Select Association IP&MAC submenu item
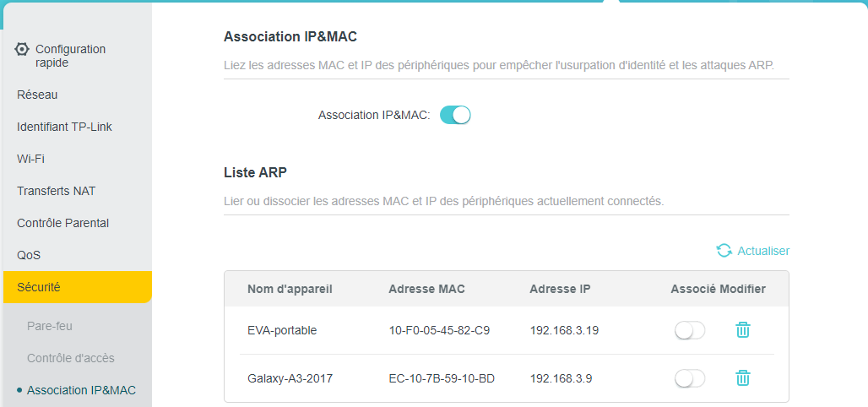 (x=81, y=390)
